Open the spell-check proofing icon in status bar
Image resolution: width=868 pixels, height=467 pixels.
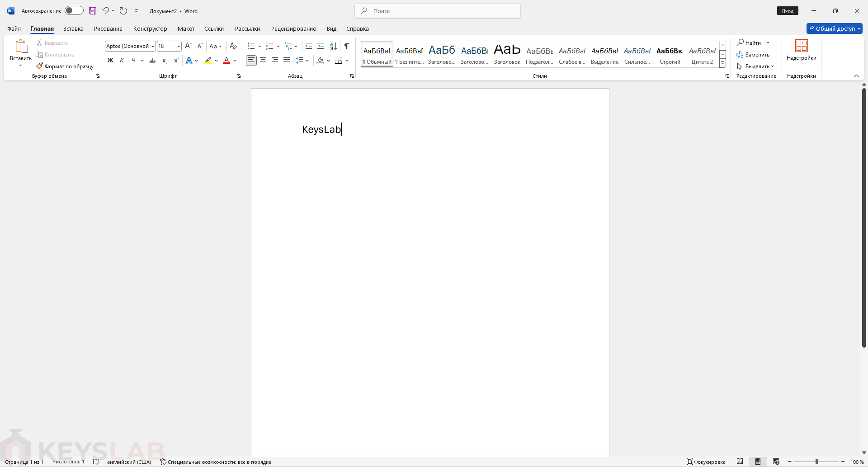[96, 462]
